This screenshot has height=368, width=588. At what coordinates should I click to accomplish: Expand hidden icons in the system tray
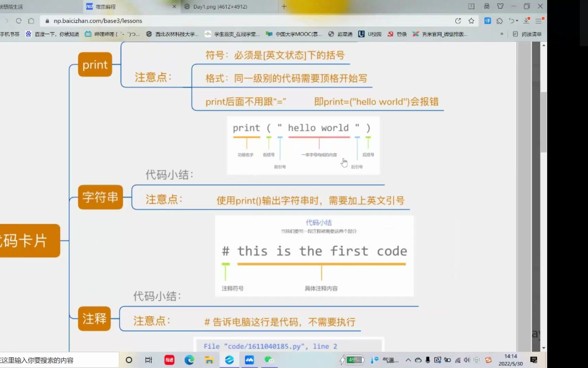click(408, 360)
